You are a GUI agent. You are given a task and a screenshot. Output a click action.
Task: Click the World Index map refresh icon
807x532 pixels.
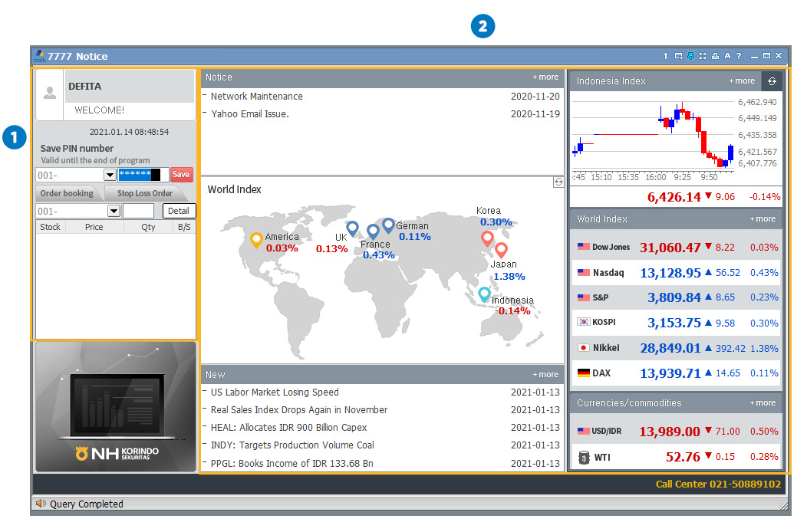558,182
